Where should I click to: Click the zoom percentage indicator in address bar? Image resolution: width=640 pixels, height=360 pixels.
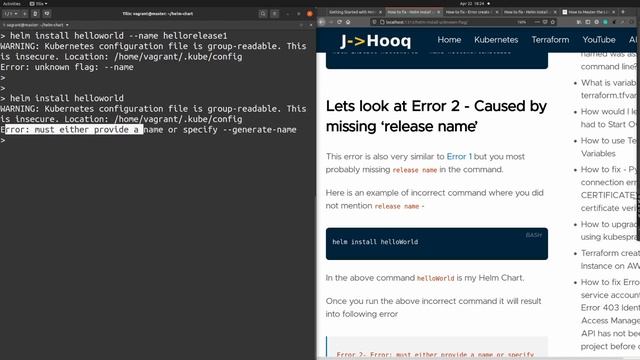coord(522,22)
